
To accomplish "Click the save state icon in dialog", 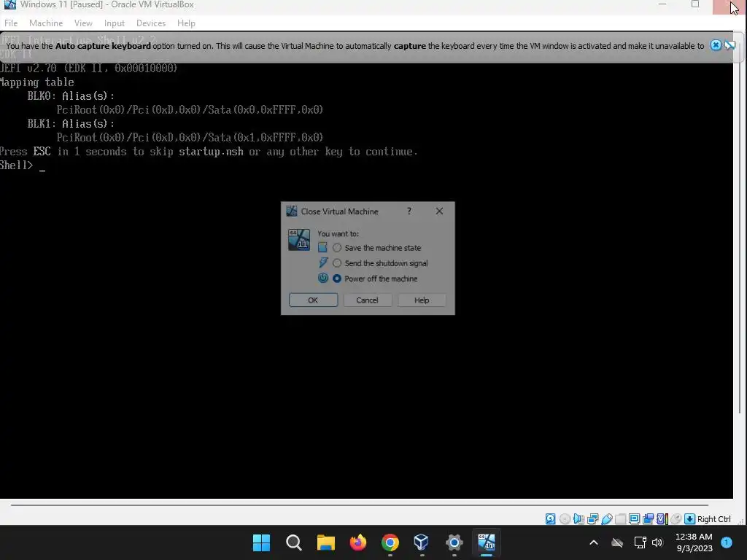I will click(x=322, y=248).
